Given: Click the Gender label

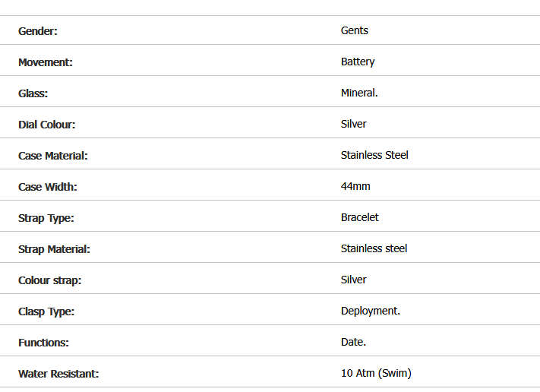Looking at the screenshot, I should pyautogui.click(x=38, y=31).
